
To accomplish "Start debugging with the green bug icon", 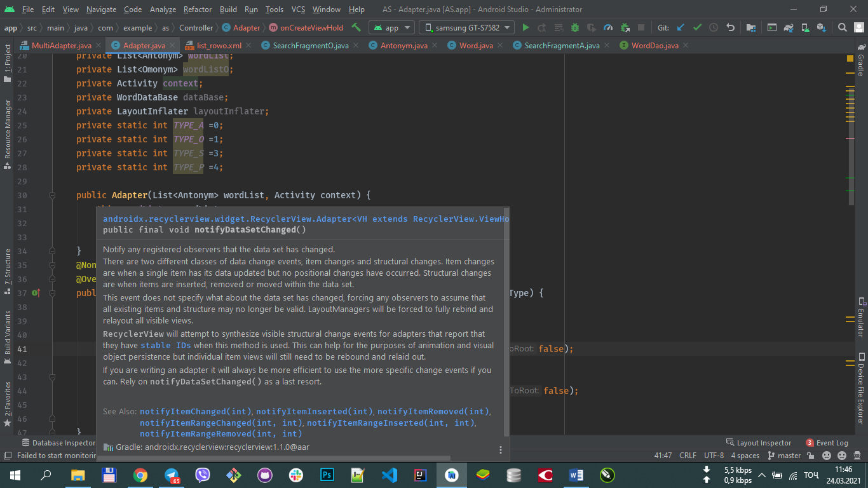I will (575, 28).
